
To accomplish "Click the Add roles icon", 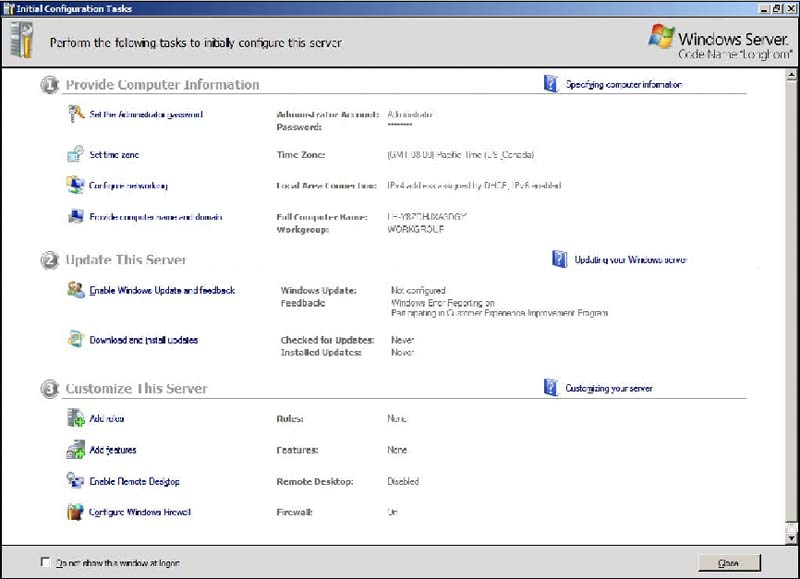I will click(x=76, y=418).
